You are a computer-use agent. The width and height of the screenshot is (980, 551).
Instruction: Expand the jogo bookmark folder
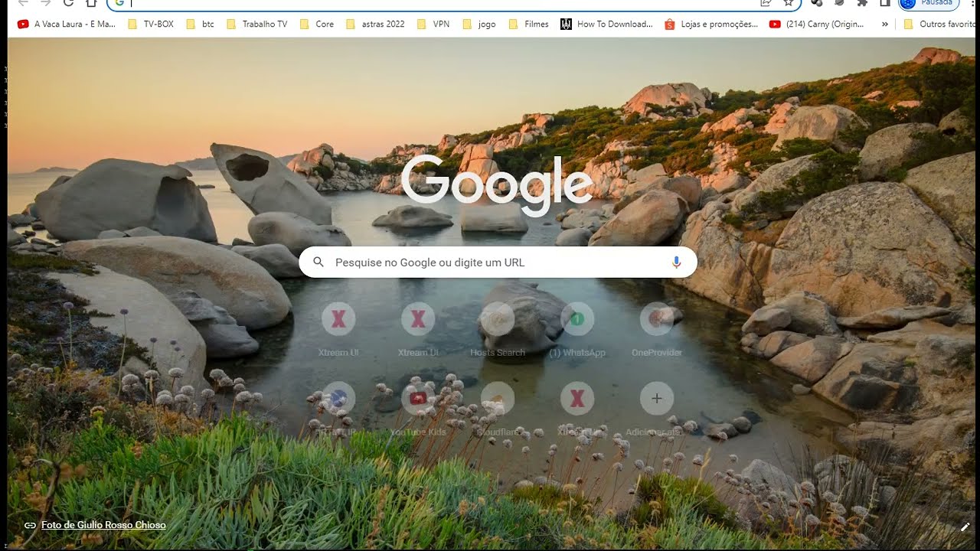click(479, 24)
